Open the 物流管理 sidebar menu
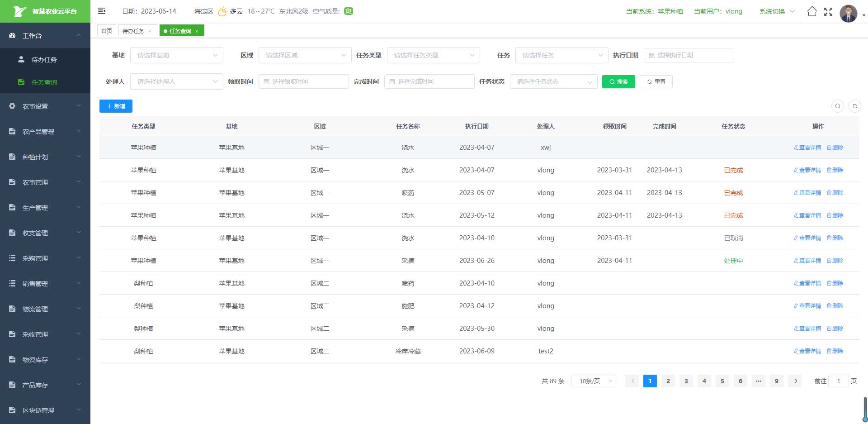 [x=45, y=309]
